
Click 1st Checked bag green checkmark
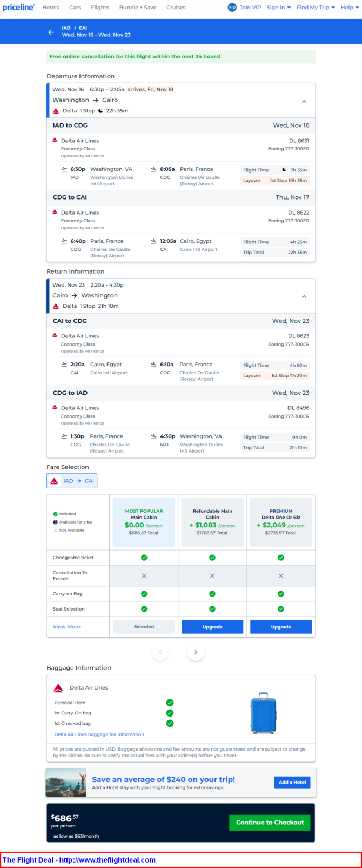point(170,723)
